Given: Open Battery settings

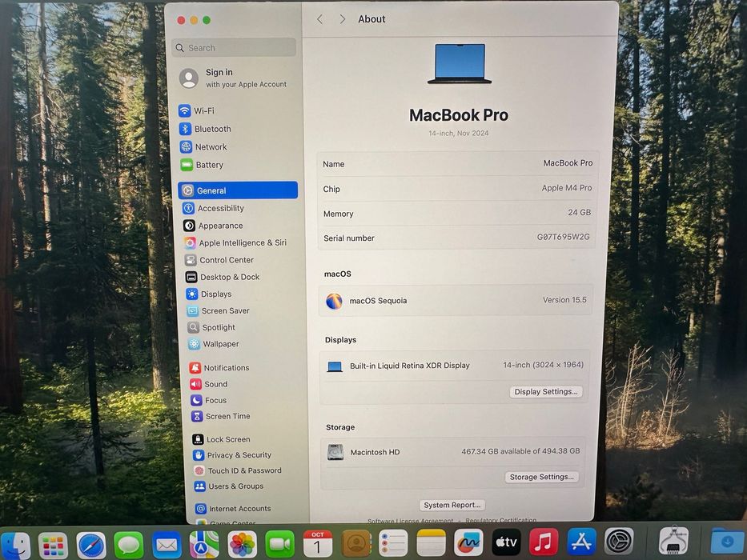Looking at the screenshot, I should [x=202, y=165].
